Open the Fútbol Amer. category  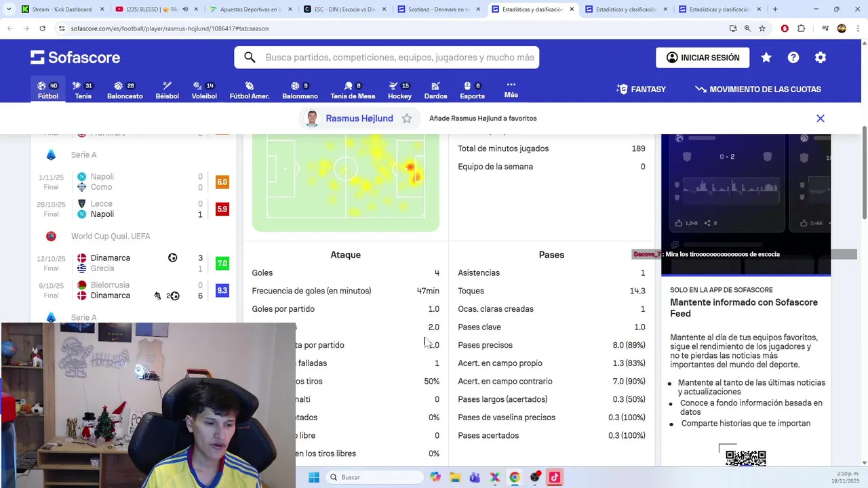pos(250,90)
